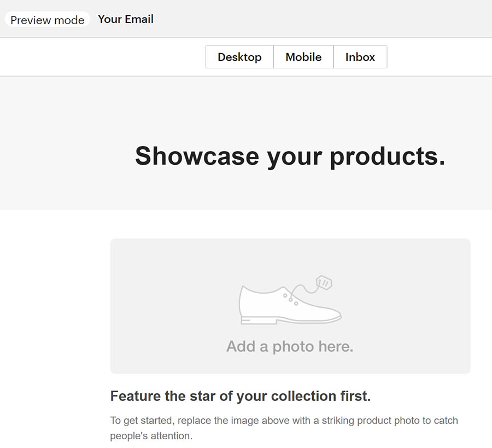
Task: Switch to the Desktop preview tab
Action: coord(239,57)
